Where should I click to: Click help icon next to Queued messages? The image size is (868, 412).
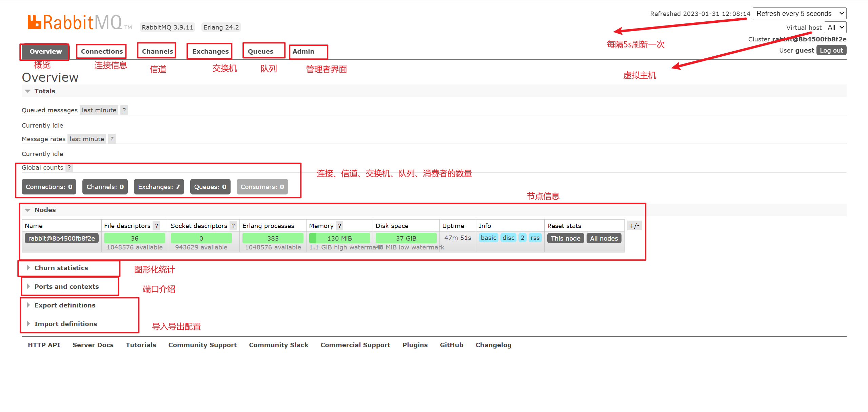124,110
